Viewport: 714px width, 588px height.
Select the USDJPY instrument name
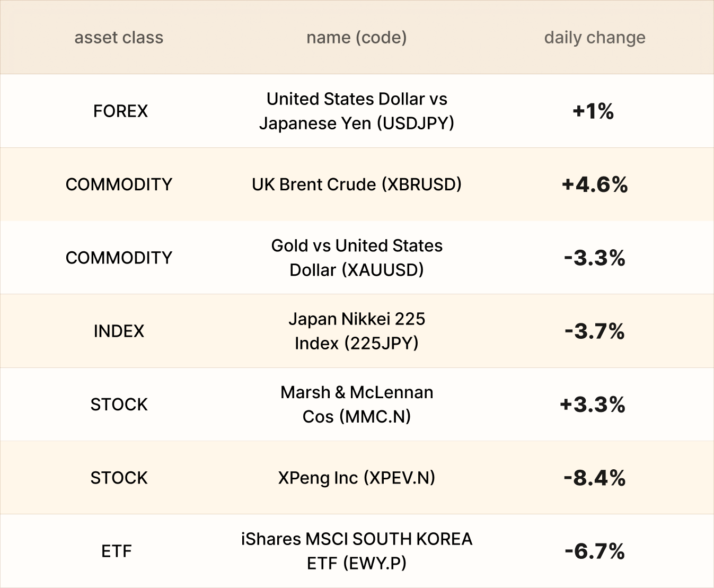[356, 111]
